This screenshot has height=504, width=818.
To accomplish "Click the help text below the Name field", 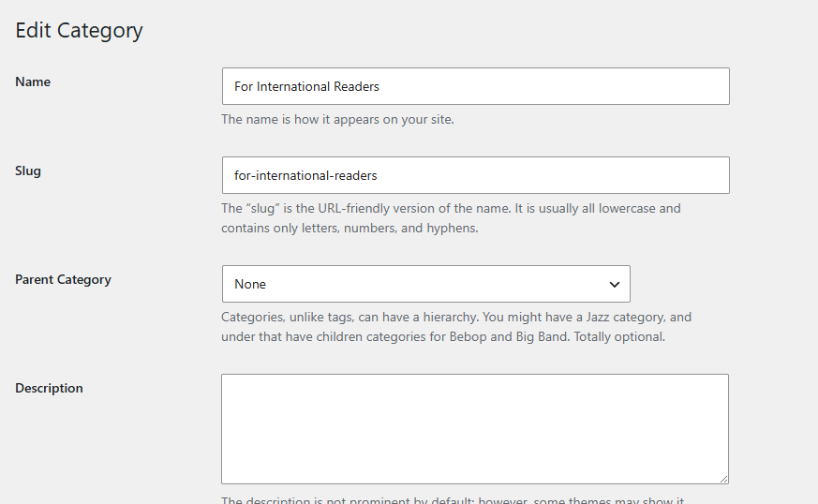I will tap(337, 120).
